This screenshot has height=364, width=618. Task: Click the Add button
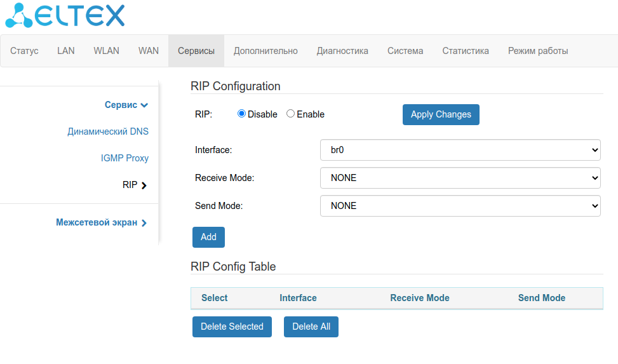(x=208, y=237)
